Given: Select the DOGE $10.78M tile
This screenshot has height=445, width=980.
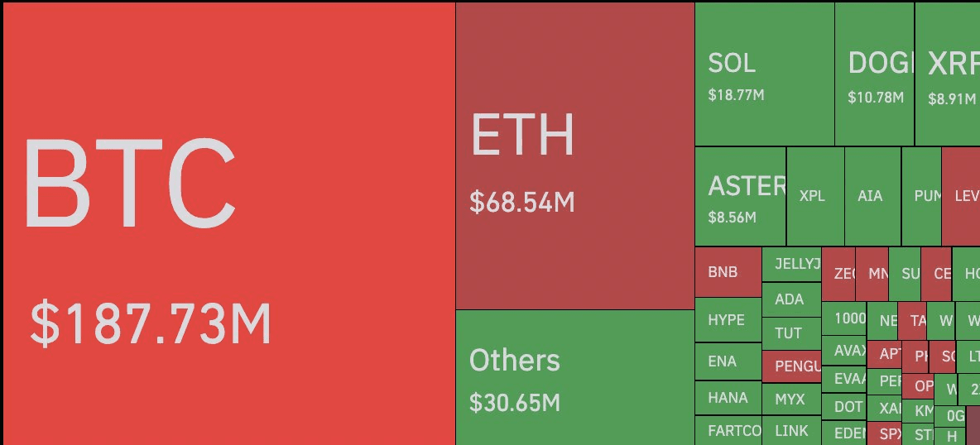Looking at the screenshot, I should (x=874, y=74).
